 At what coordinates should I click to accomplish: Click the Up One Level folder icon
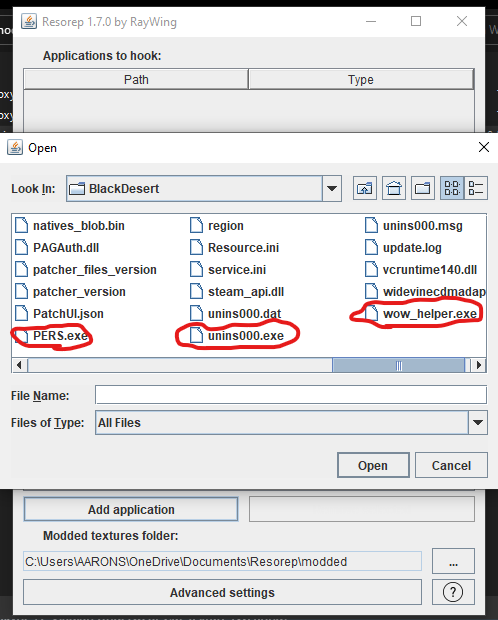click(x=365, y=189)
